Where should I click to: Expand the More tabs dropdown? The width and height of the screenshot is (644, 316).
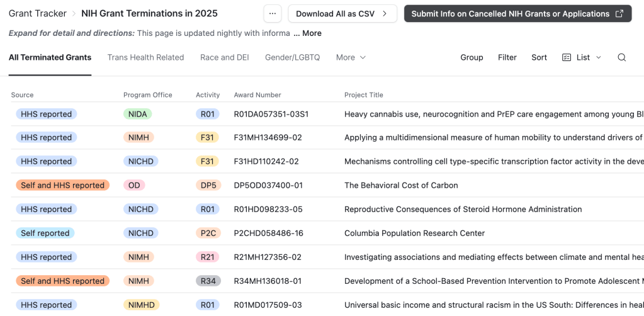(351, 57)
